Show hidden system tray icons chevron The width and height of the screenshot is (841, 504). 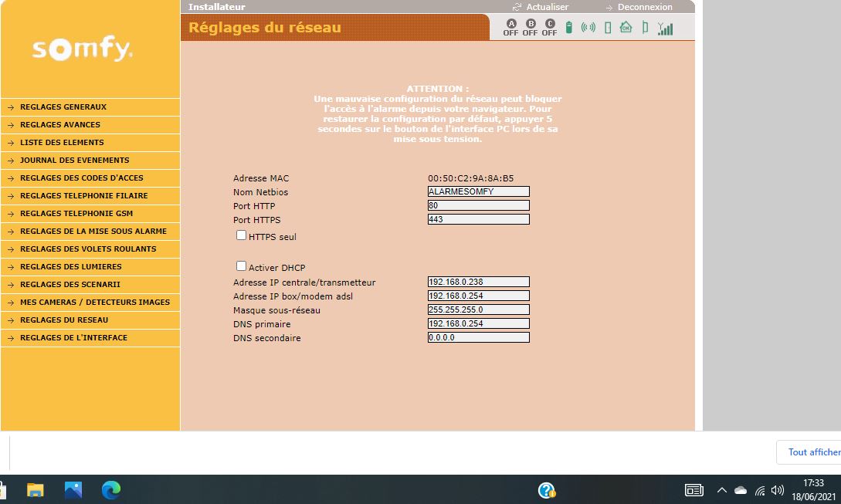(x=722, y=490)
